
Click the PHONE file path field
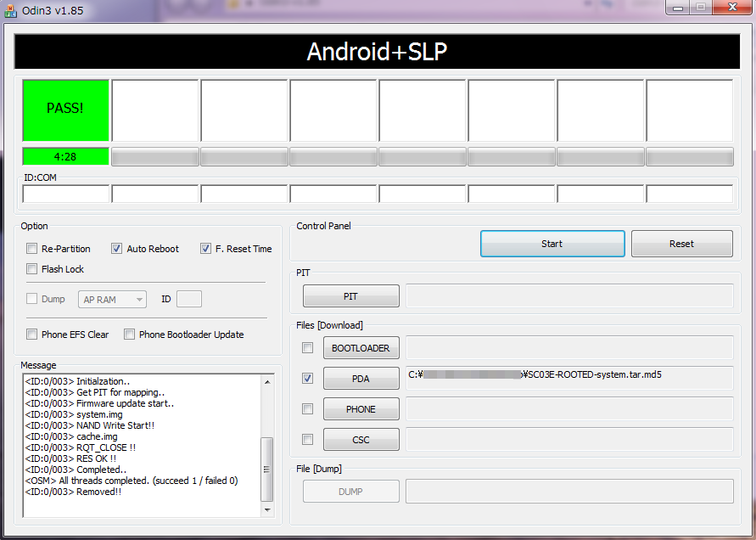pos(569,408)
